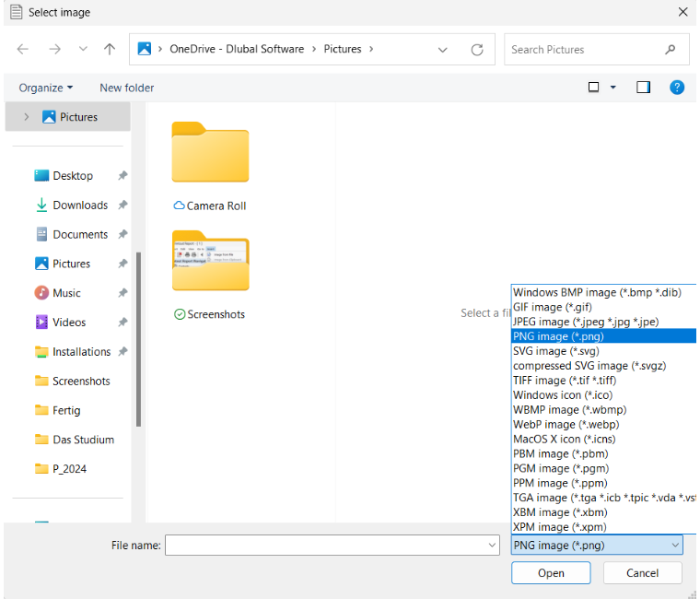Open the Organize menu
Viewport: 700px width, 599px height.
pos(45,88)
